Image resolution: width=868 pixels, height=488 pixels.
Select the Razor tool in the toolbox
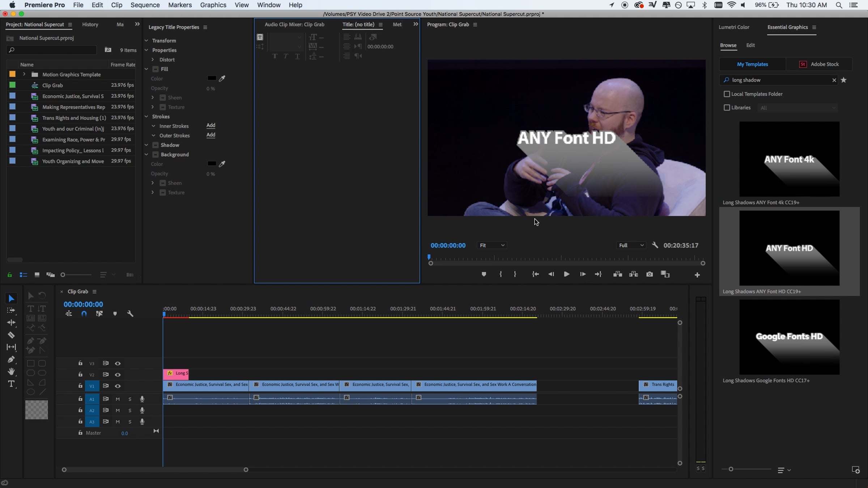[11, 335]
